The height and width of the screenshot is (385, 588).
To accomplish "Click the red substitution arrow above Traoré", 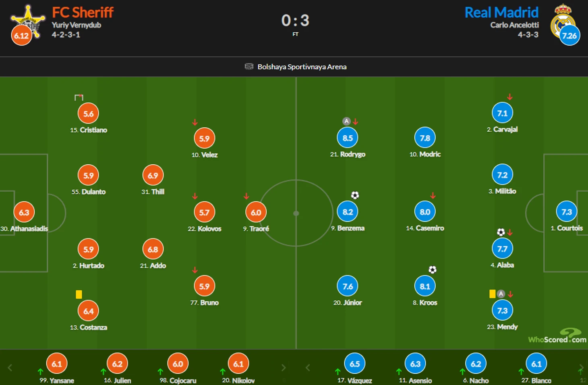I will 246,196.
